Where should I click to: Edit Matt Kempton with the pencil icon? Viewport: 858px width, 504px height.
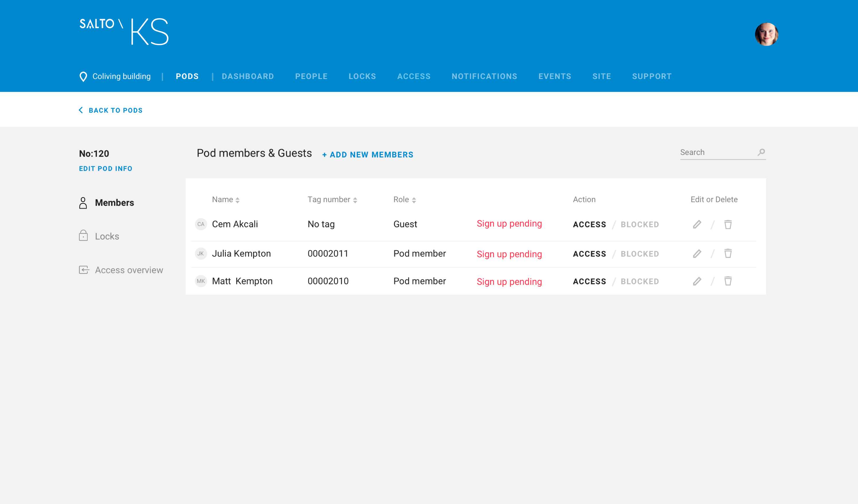click(697, 281)
